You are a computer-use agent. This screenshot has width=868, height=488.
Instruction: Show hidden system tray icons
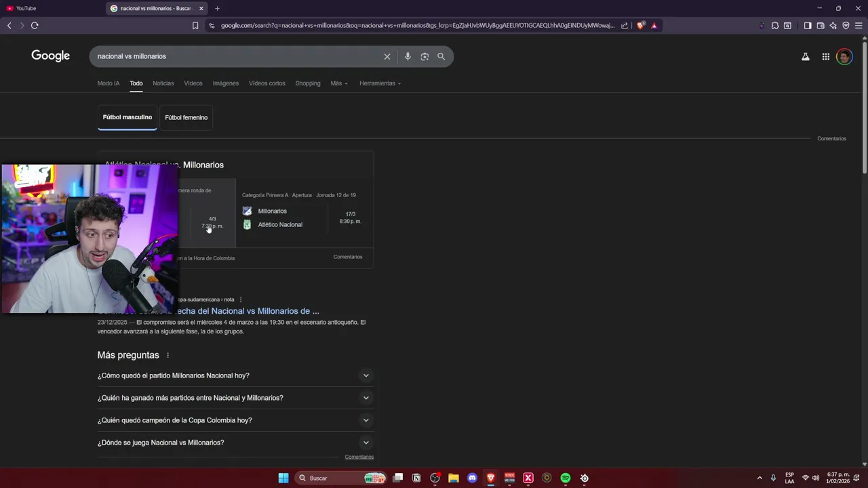(759, 478)
